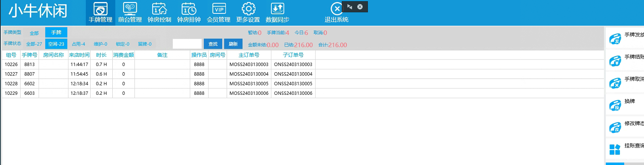
Task: Click 手牌结账 checkout in right panel
Action: pos(615,61)
